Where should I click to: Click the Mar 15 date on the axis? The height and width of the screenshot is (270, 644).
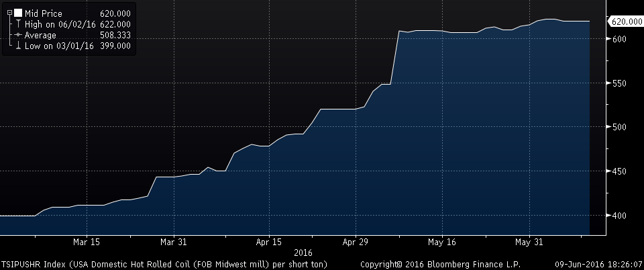[87, 242]
